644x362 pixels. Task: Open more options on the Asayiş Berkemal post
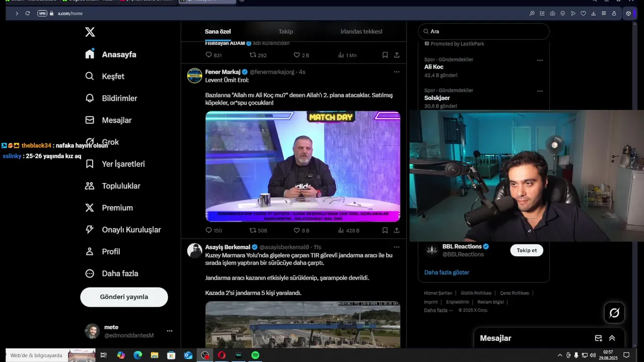(x=396, y=247)
